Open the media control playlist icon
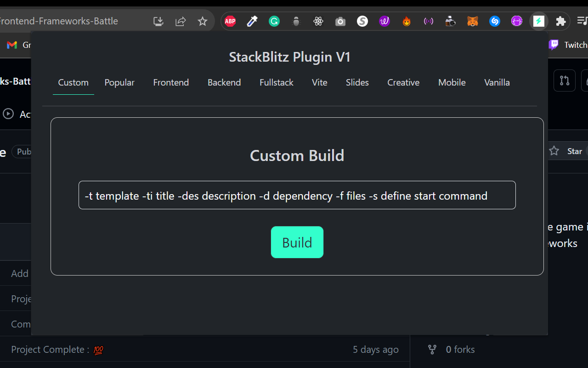588x368 pixels. 582,21
